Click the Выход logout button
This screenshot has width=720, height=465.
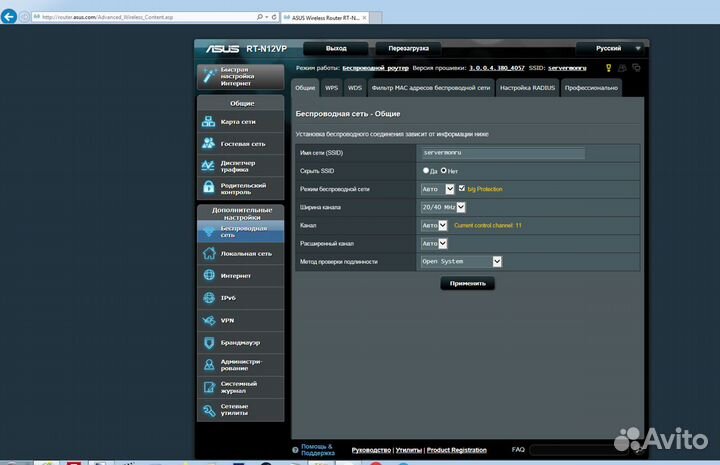(x=336, y=48)
